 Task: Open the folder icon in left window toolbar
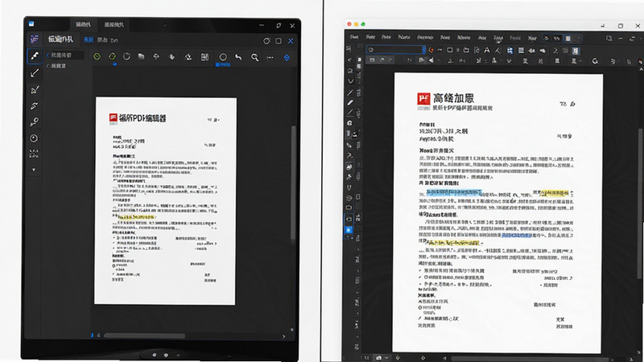click(x=142, y=56)
